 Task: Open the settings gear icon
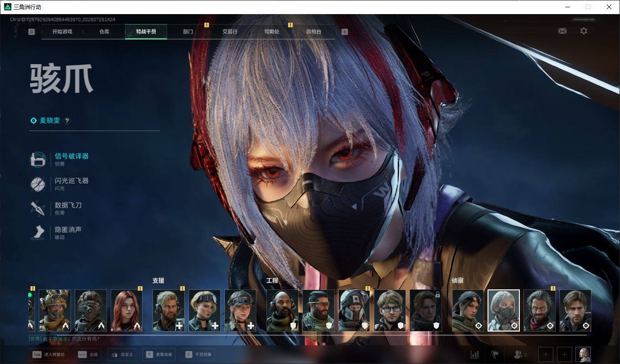pyautogui.click(x=584, y=31)
